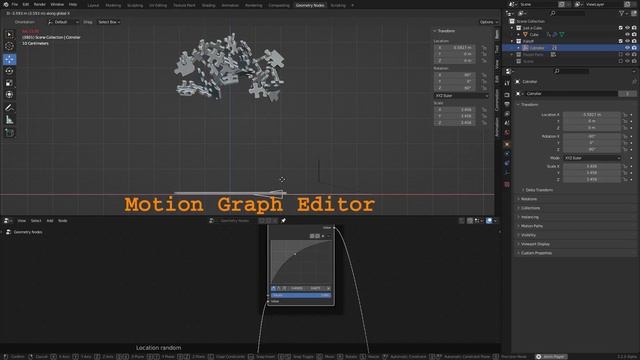Viewport: 640px width, 360px height.
Task: Open the node editor Select menu
Action: pyautogui.click(x=36, y=221)
